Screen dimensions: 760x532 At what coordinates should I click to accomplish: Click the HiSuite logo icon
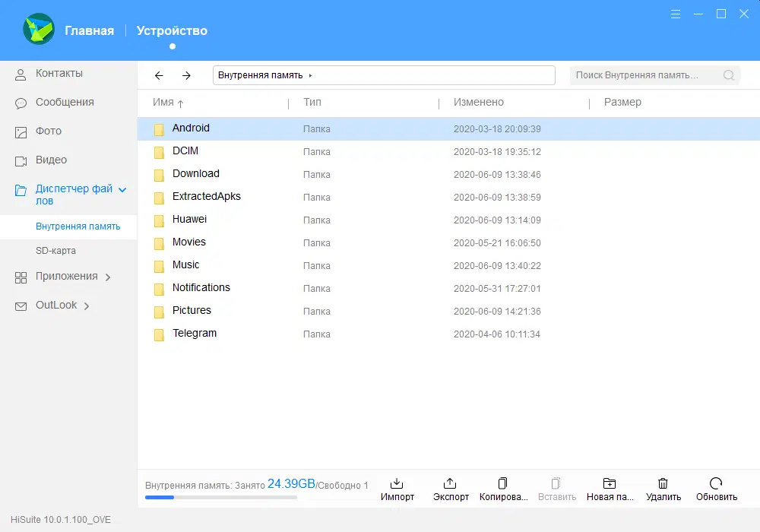point(39,29)
